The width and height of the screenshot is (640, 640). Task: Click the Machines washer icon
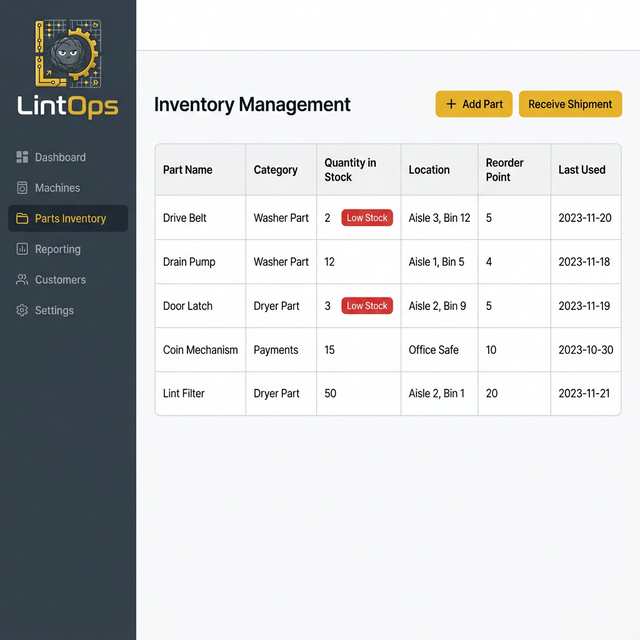click(22, 188)
